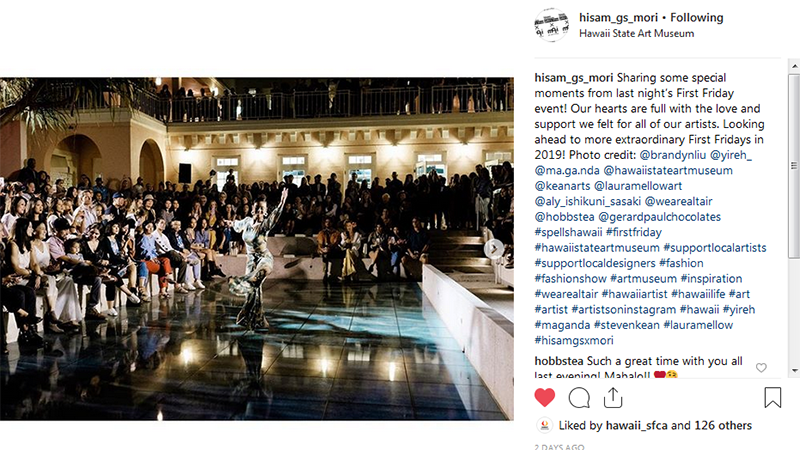Open the hobbstea commenter profile

tap(559, 361)
